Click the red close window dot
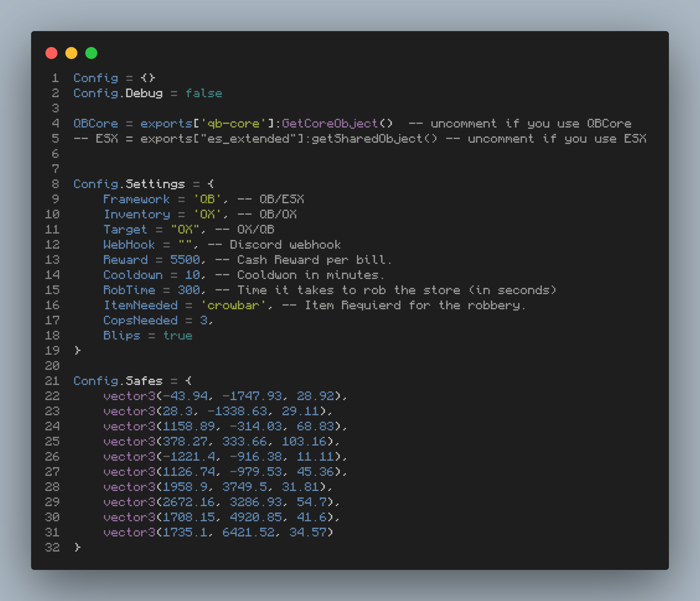700x601 pixels. point(51,53)
